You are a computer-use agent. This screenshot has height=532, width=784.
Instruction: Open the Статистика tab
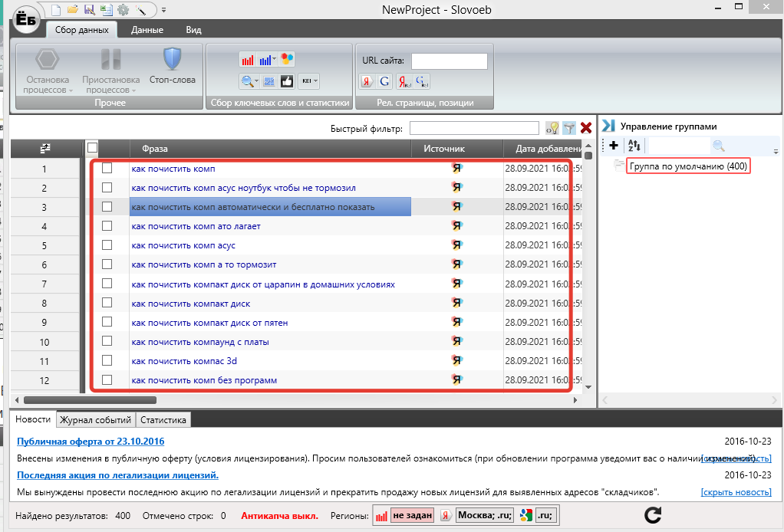coord(163,419)
